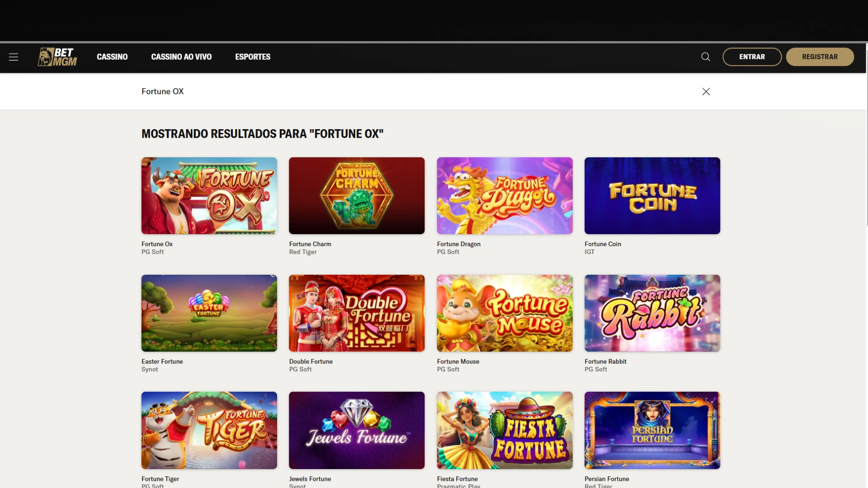Click Red Tiger under Fortune Charm
Image resolution: width=868 pixels, height=488 pixels.
point(302,252)
